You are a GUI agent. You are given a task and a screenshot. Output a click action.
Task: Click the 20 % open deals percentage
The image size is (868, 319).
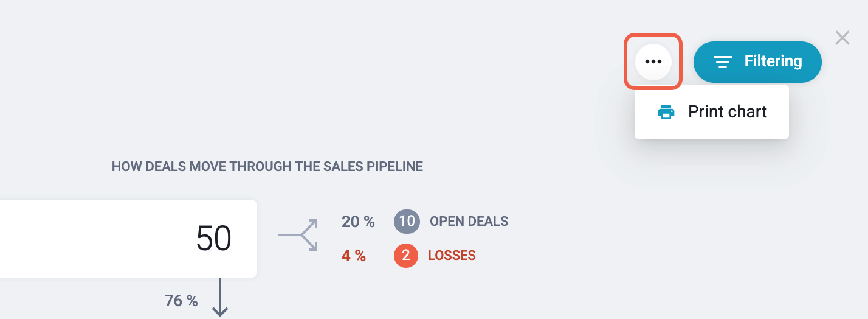point(358,222)
